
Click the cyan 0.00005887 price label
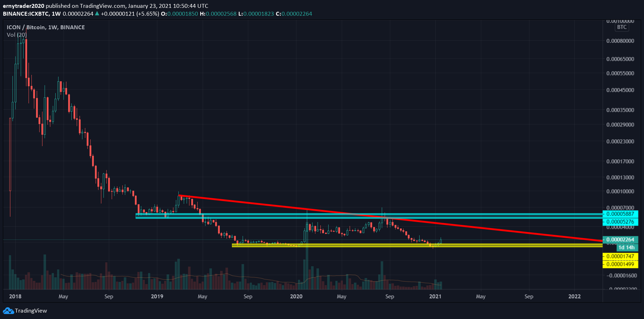pyautogui.click(x=620, y=214)
